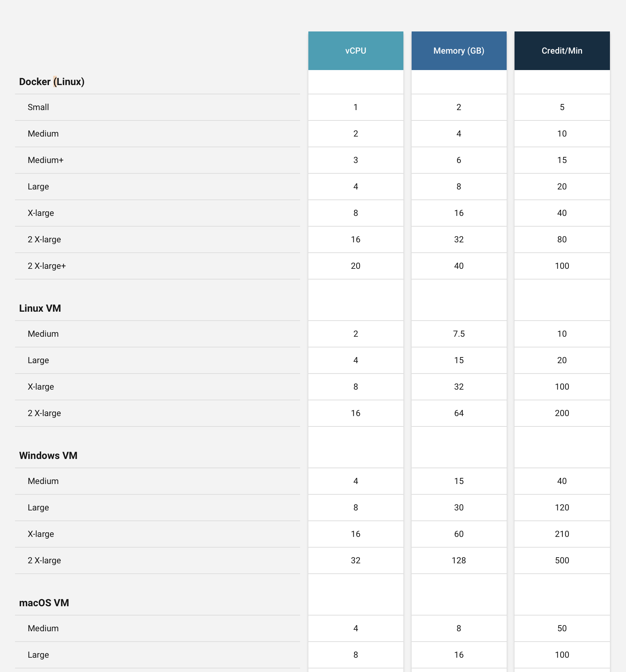626x672 pixels.
Task: Click the 210 credit/min value cell
Action: (562, 534)
